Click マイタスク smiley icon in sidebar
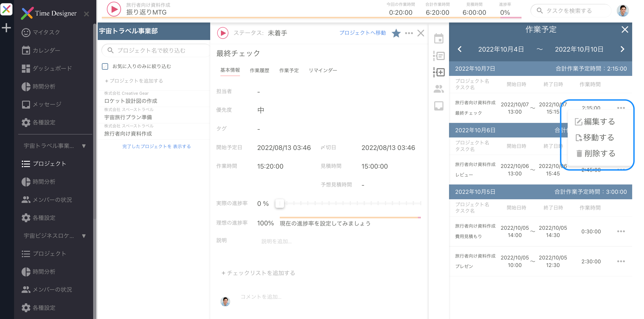This screenshot has height=319, width=644. click(x=26, y=32)
